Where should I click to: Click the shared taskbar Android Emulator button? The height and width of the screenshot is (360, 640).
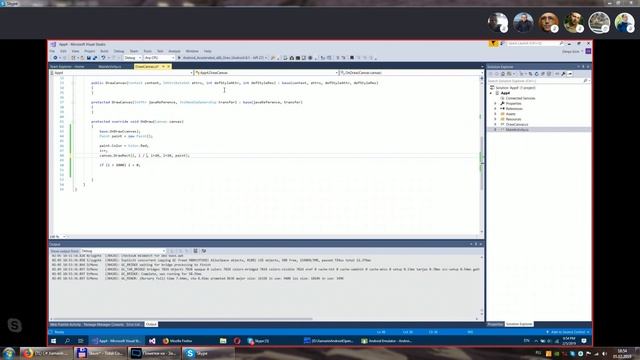387,341
